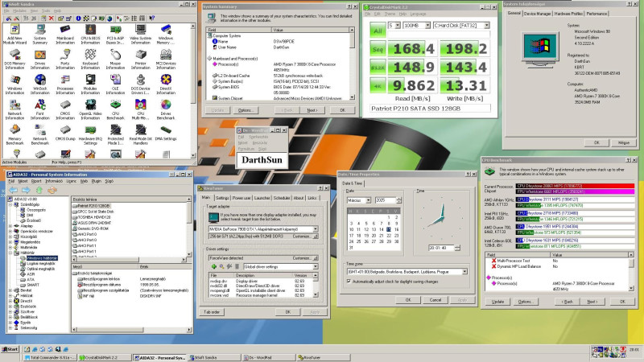
Task: Open Font Information module icon
Action: tap(39, 110)
